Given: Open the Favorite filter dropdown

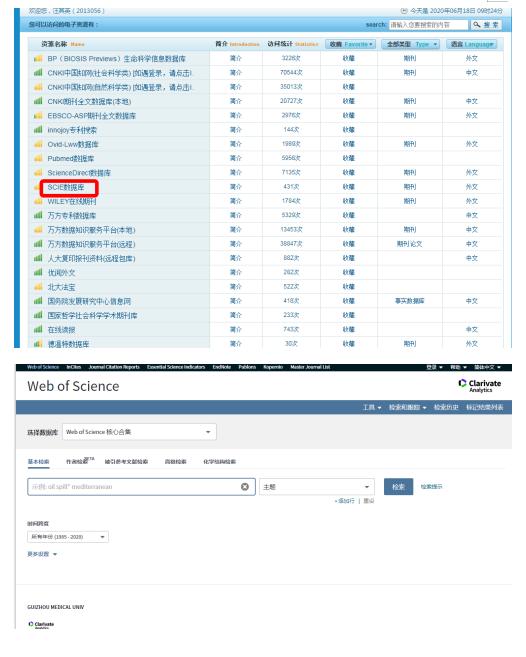Looking at the screenshot, I should (x=350, y=44).
